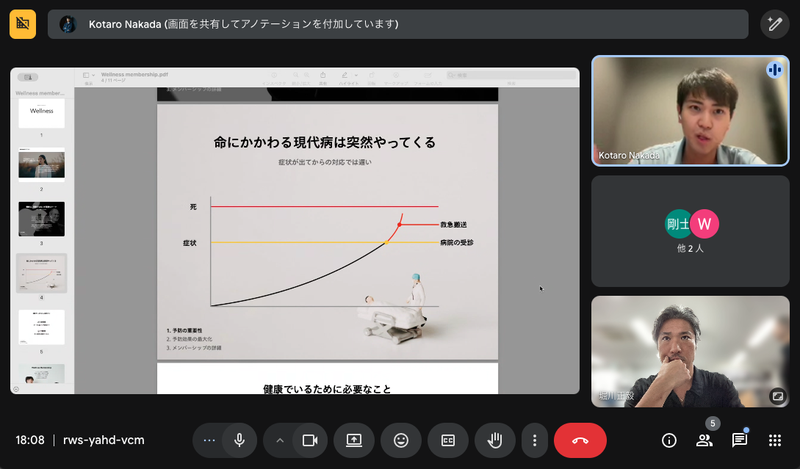Open meeting details info icon
Viewport: 800px width, 469px height.
tap(669, 440)
